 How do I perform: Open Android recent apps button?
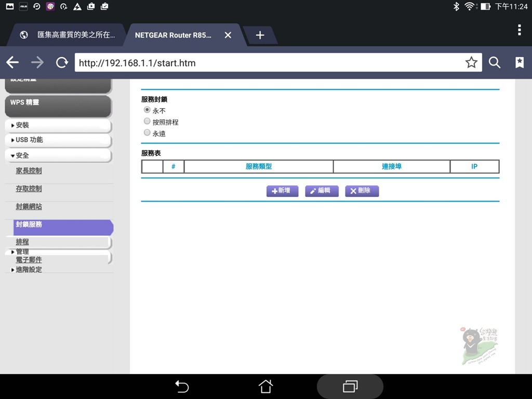point(350,387)
